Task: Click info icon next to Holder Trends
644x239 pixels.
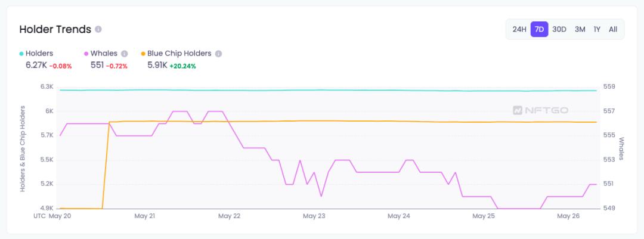Action: 98,29
